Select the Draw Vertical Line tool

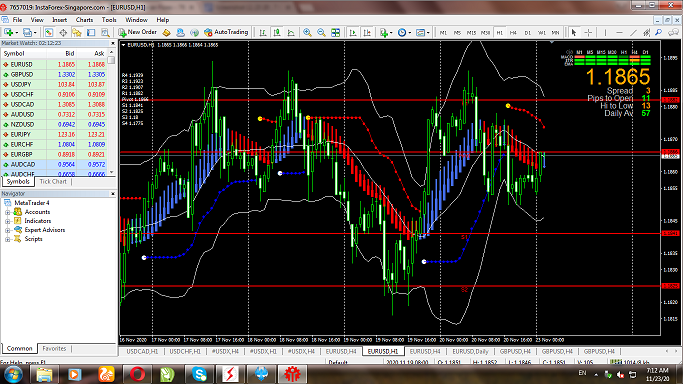point(605,33)
